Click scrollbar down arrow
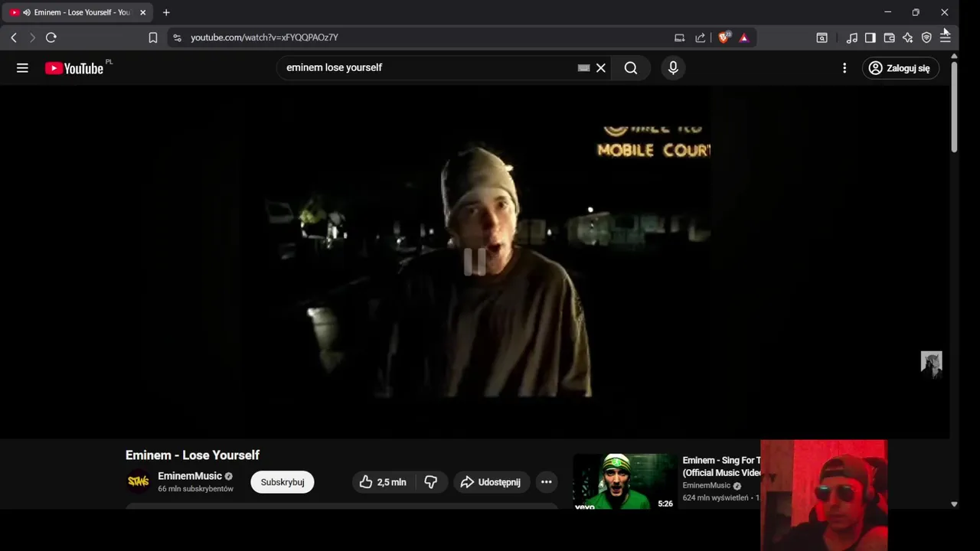 point(954,504)
